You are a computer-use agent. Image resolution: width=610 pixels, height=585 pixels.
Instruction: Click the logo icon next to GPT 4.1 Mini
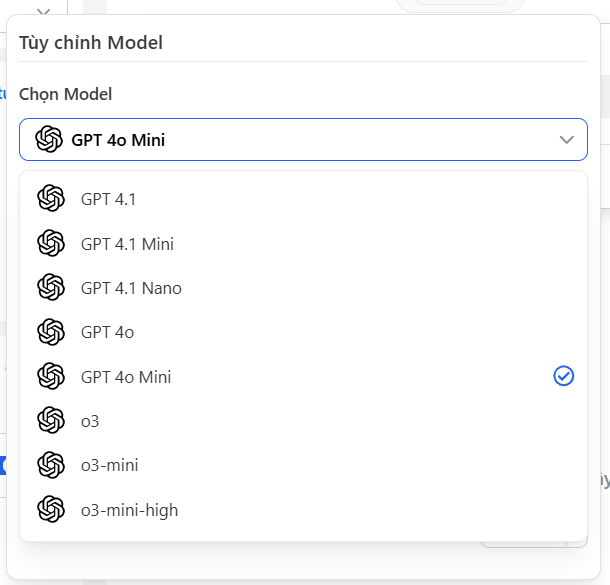click(51, 243)
